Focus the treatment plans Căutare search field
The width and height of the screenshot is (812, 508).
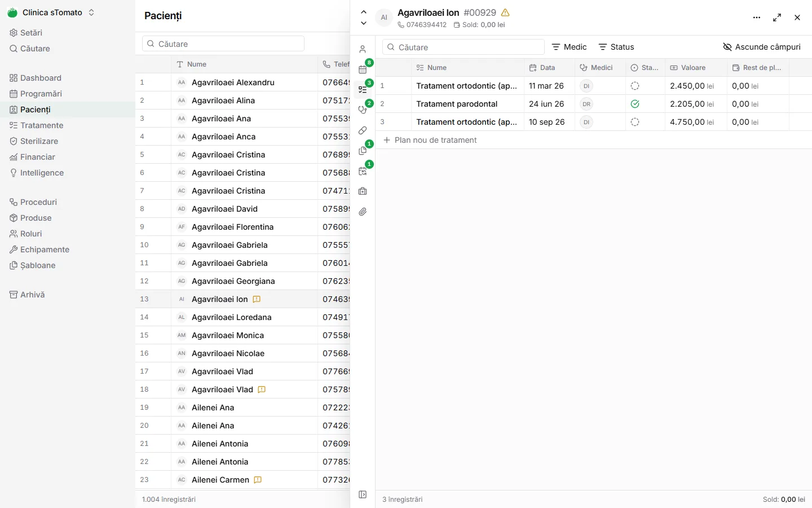464,47
